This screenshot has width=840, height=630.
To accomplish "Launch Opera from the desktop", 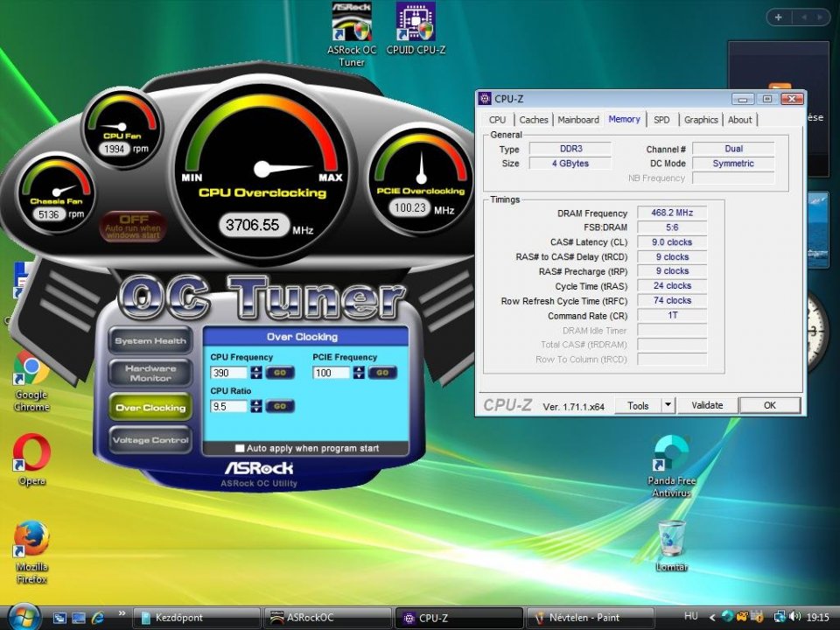I will (x=31, y=459).
